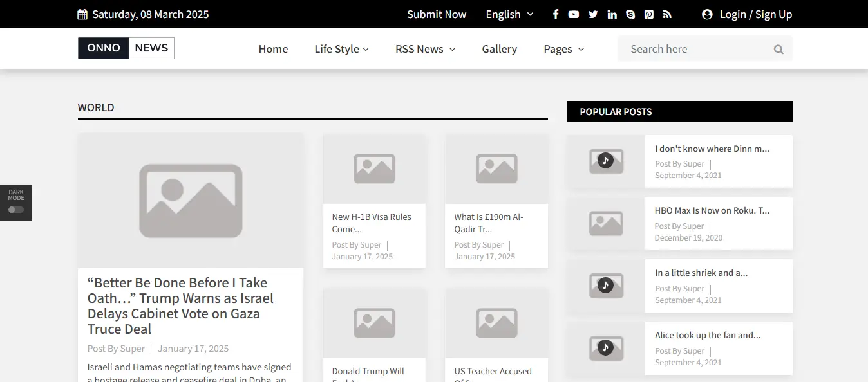Click "January 17, 2025" beside the Gaza headline byline
Viewport: 868px width, 382px height.
(193, 349)
